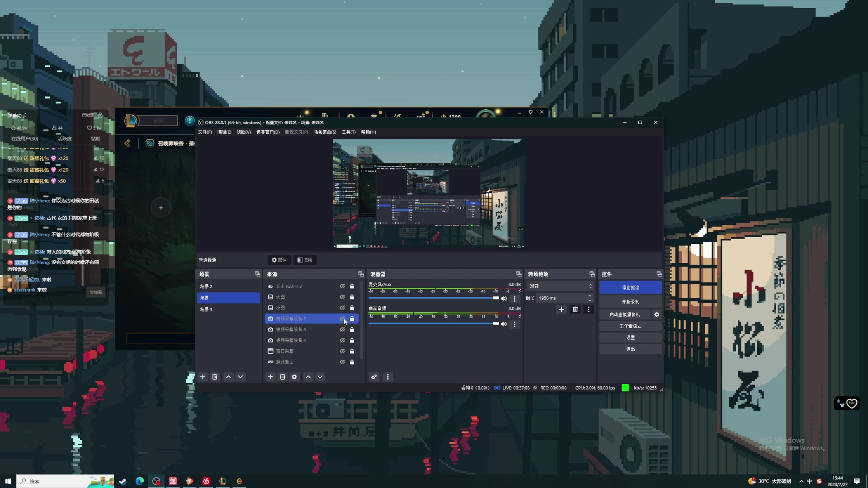Click the OBS preview canvas

(x=429, y=193)
